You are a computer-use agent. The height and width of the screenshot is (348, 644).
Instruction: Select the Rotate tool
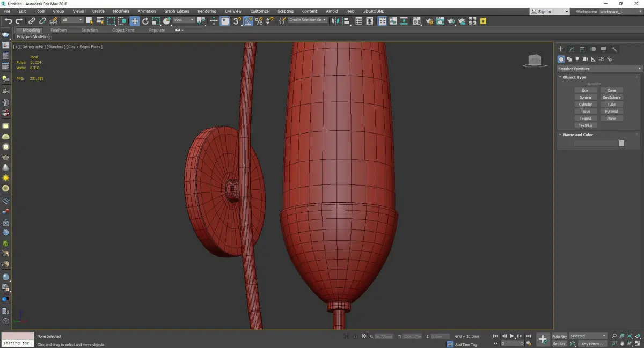[x=145, y=21]
